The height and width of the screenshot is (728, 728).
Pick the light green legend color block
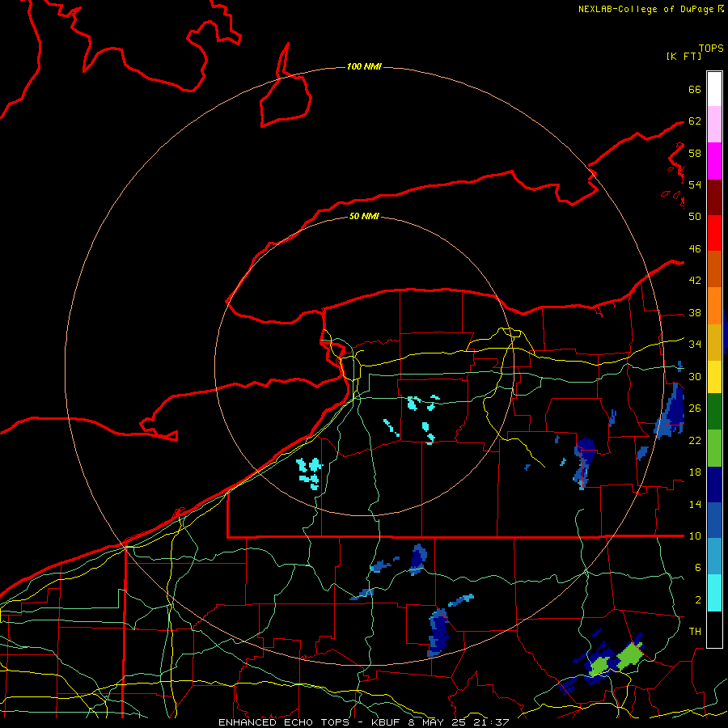point(714,448)
